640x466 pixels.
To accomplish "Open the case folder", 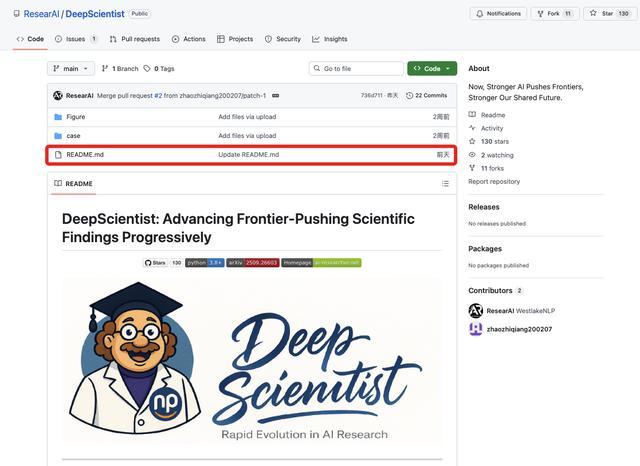I will pos(73,136).
